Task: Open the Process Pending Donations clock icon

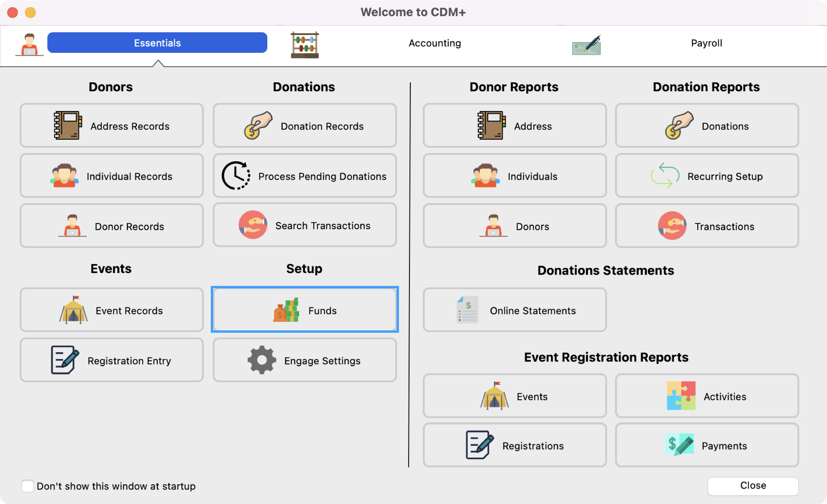Action: pyautogui.click(x=236, y=176)
